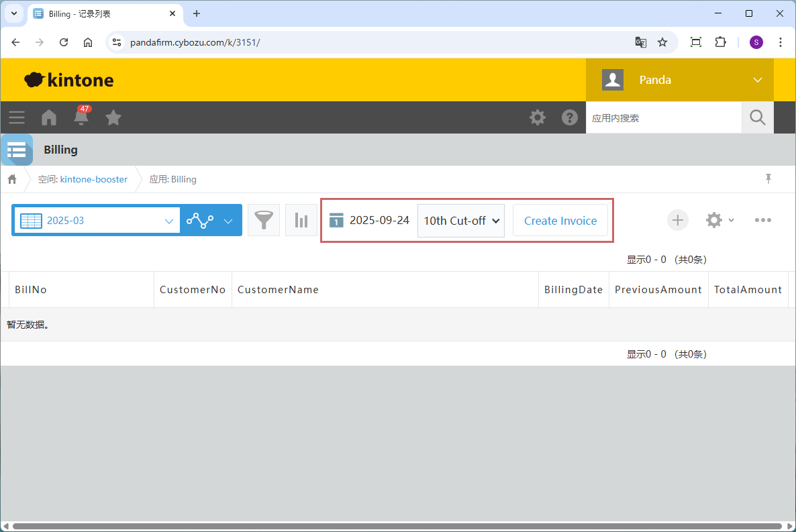Open the help question mark icon
796x532 pixels.
point(569,118)
